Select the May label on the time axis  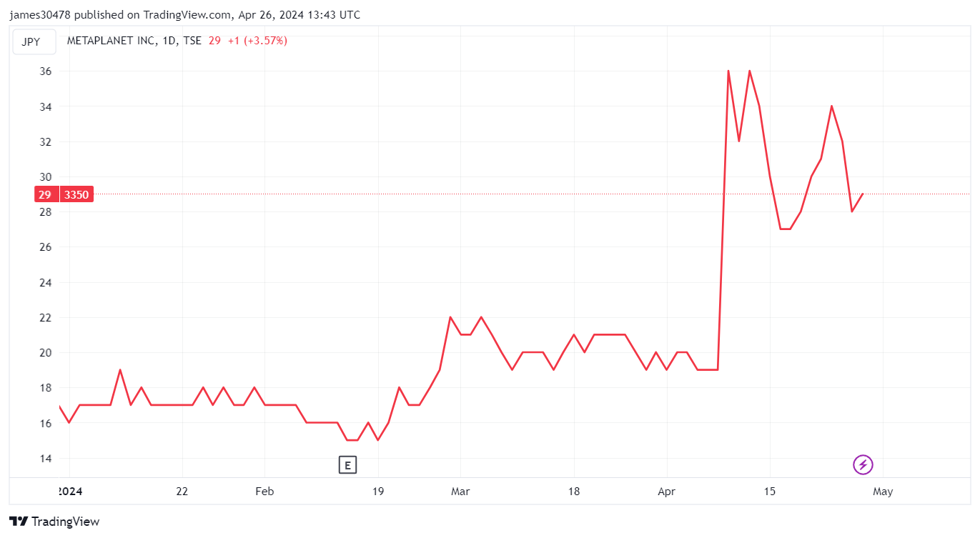(x=883, y=492)
